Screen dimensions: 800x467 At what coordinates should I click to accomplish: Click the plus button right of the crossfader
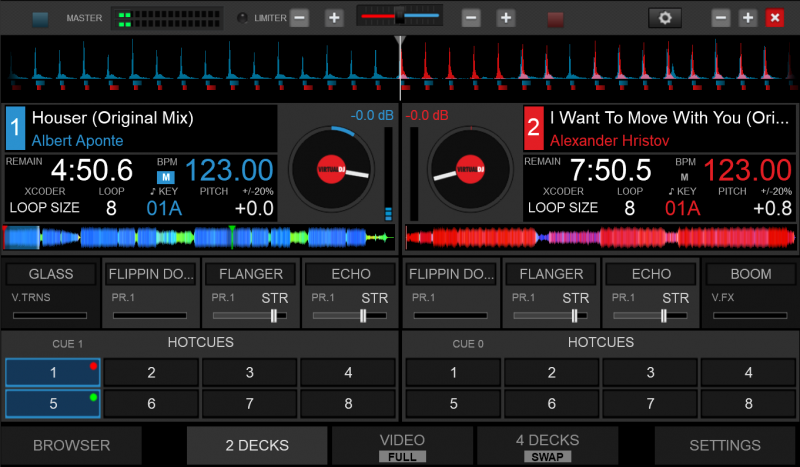[x=506, y=18]
